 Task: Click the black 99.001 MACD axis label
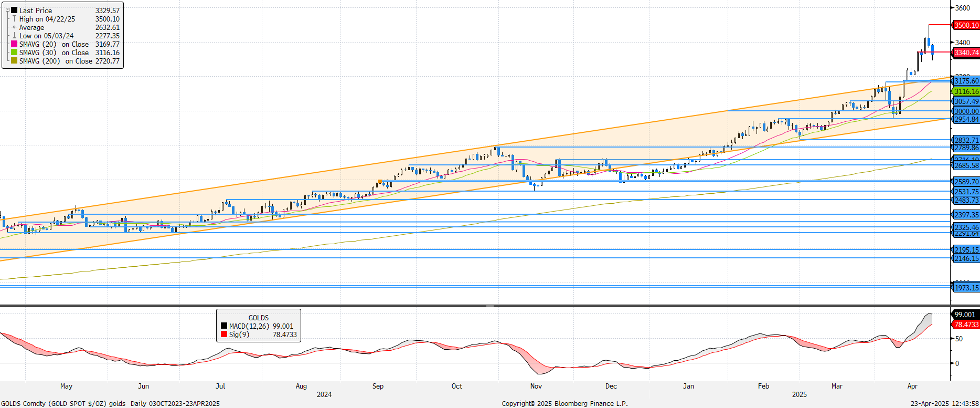click(x=965, y=315)
